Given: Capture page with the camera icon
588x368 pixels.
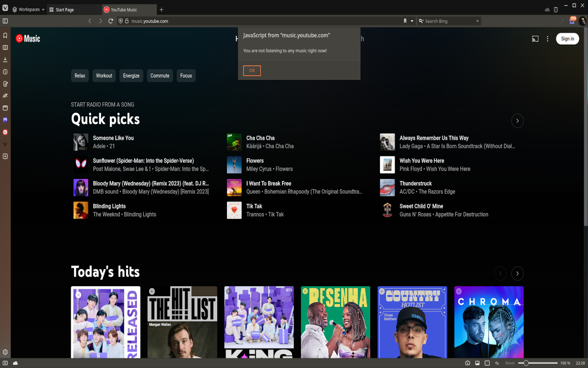Looking at the screenshot, I should pyautogui.click(x=468, y=363).
